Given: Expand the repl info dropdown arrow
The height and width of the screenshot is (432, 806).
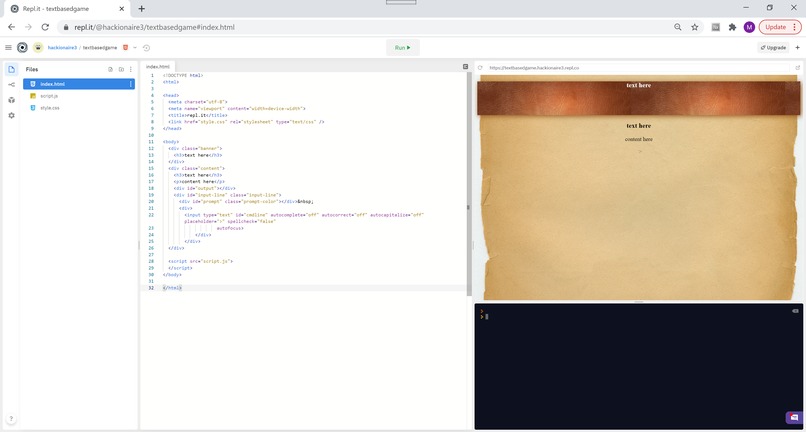Looking at the screenshot, I should [x=135, y=47].
